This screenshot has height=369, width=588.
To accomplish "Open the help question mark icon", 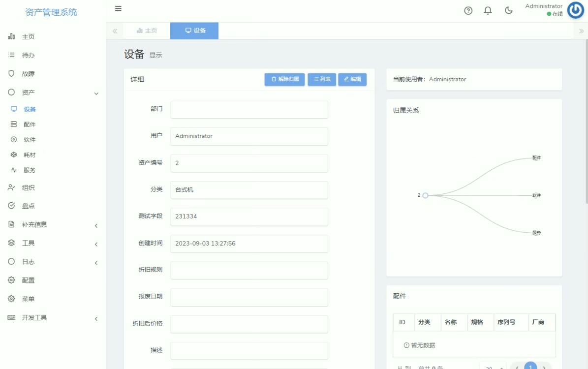I will pyautogui.click(x=468, y=11).
